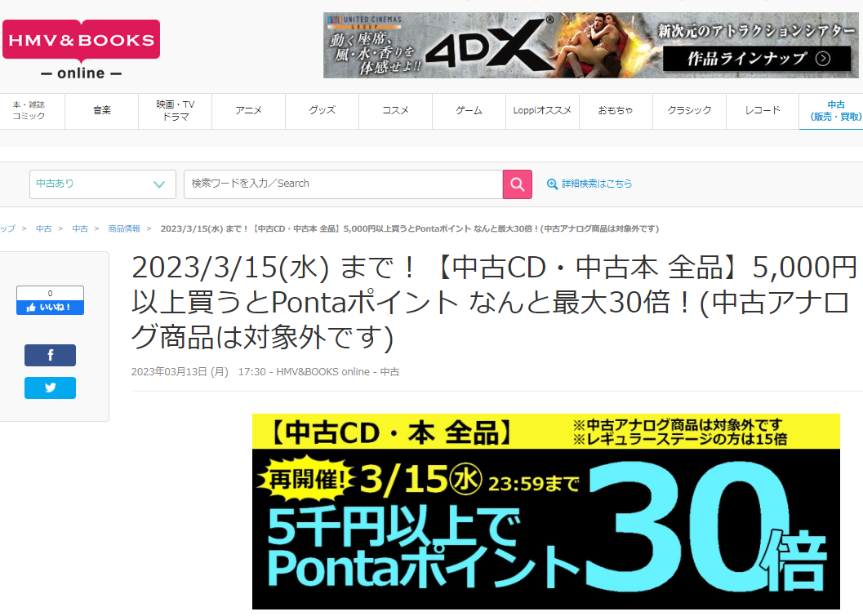863x616 pixels.
Task: Click the magnifier icon beside 詳細検索はこちら
Action: (552, 184)
